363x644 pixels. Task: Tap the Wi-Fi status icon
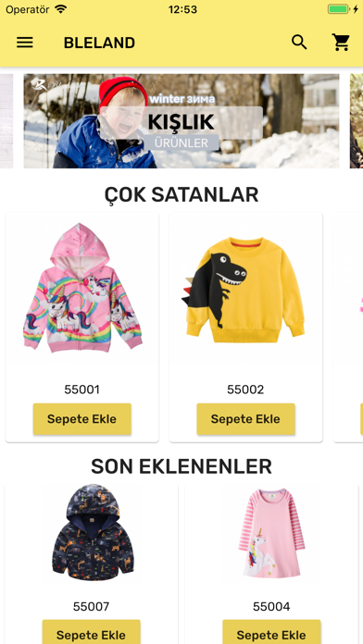(x=60, y=9)
